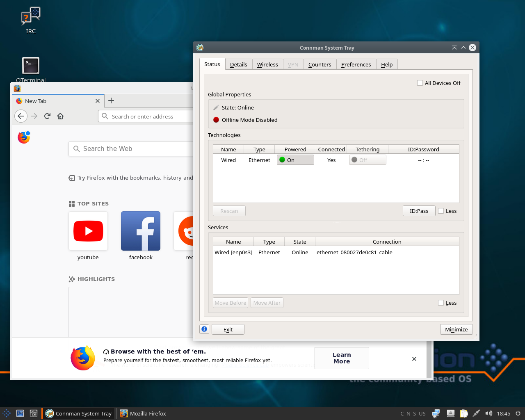The width and height of the screenshot is (525, 420).
Task: Click Search the Web field in Firefox
Action: point(131,149)
